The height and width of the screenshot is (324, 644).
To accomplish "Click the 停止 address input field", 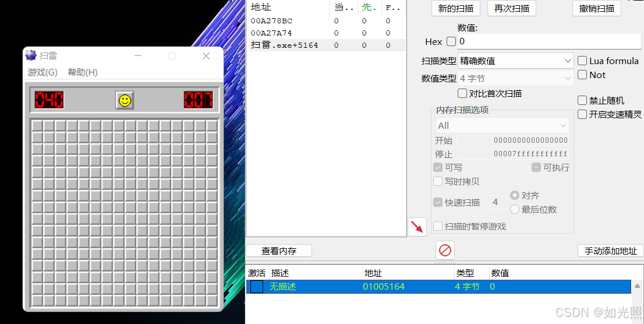I will click(x=512, y=154).
